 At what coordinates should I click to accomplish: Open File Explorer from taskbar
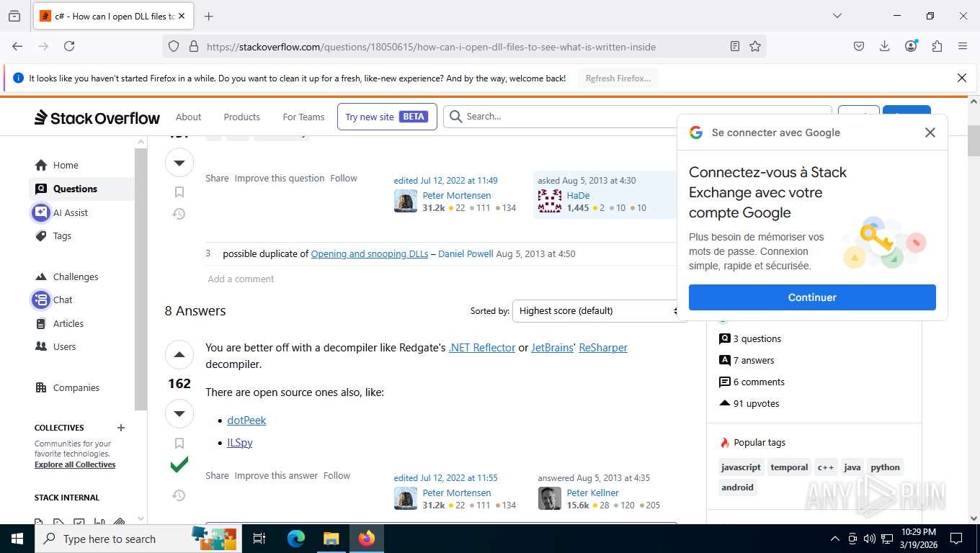click(x=331, y=539)
